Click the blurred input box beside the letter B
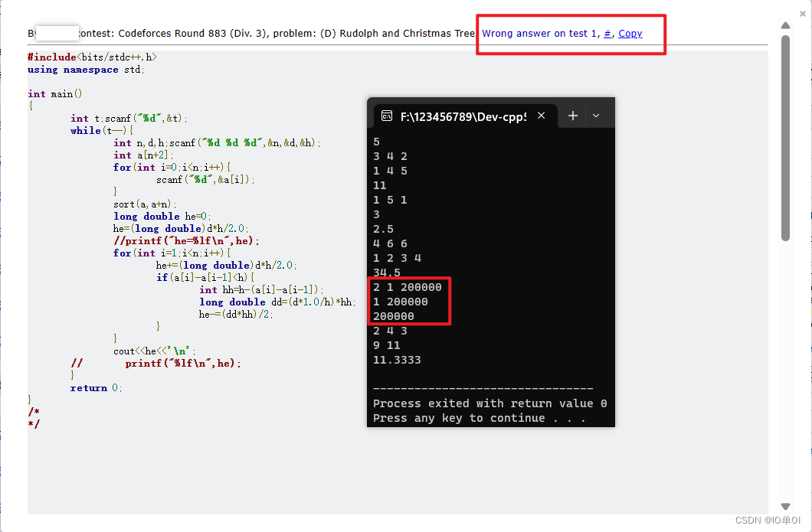 [58, 32]
